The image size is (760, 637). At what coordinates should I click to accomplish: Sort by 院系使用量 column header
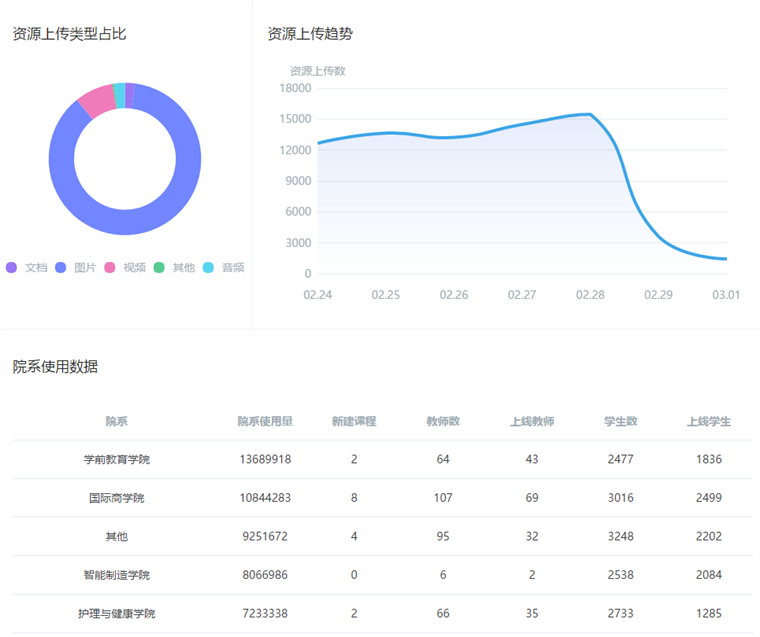click(265, 421)
